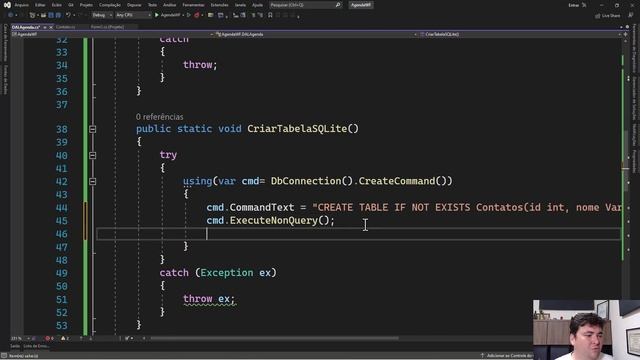
Task: Click the CommandText property on line 44
Action: (262, 207)
